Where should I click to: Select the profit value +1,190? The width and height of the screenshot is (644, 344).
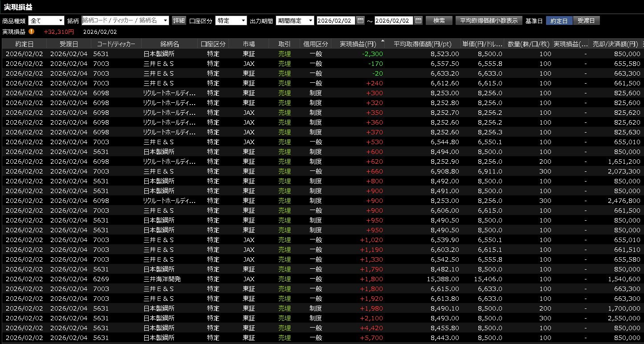point(372,250)
